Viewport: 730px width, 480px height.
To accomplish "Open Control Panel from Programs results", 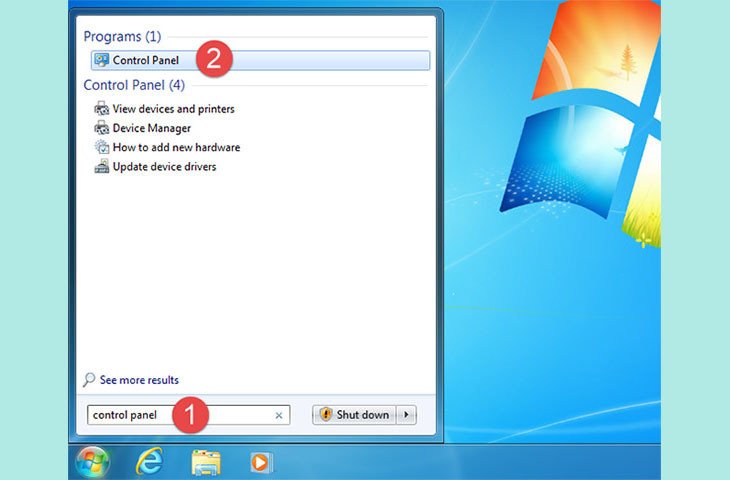I will pyautogui.click(x=145, y=60).
